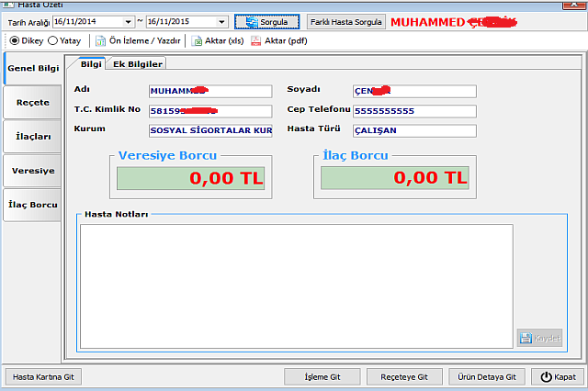This screenshot has width=588, height=391.
Task: Click Hasta Kartına Git button
Action: pyautogui.click(x=42, y=377)
